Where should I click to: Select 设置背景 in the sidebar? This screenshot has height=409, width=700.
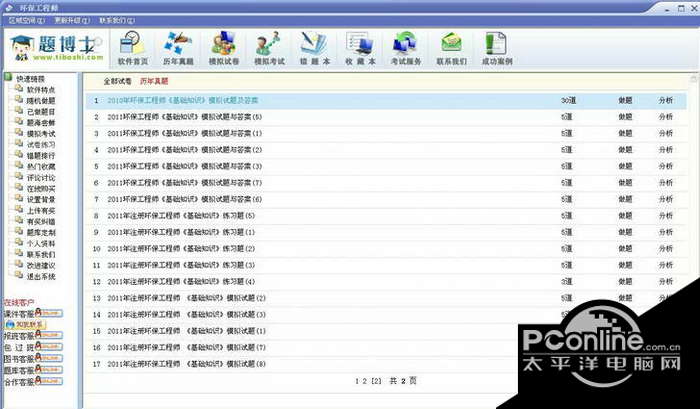[x=41, y=200]
